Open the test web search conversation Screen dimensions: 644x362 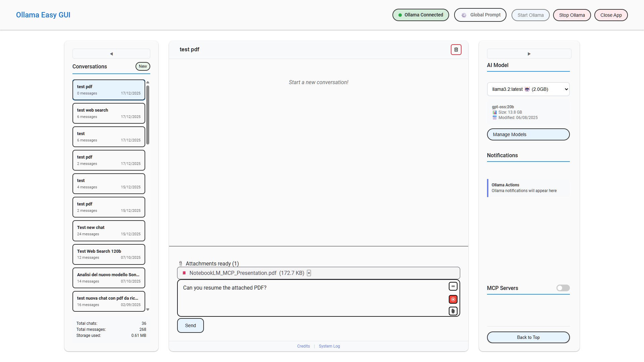(x=109, y=113)
